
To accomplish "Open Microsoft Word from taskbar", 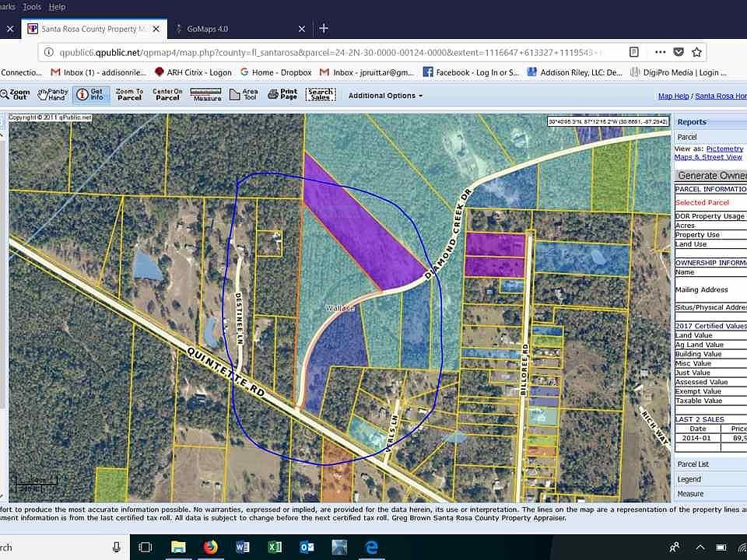I will (x=243, y=548).
